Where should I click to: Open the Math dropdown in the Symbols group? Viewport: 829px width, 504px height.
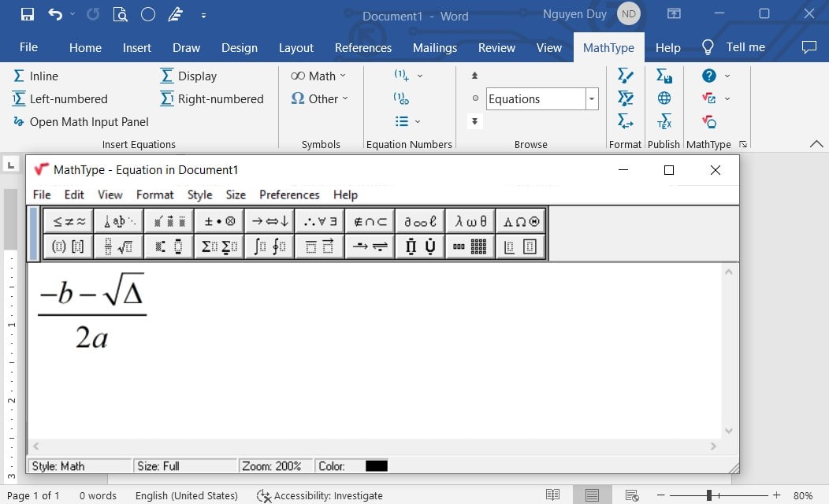[x=319, y=76]
